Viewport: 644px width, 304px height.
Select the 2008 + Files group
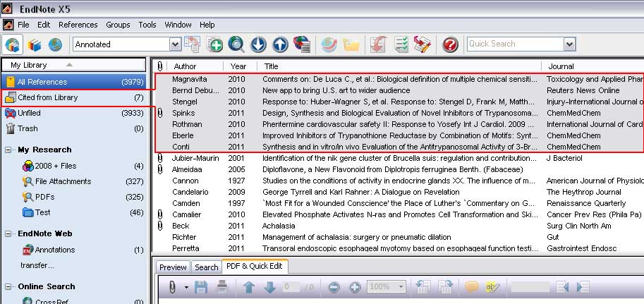pos(82,166)
